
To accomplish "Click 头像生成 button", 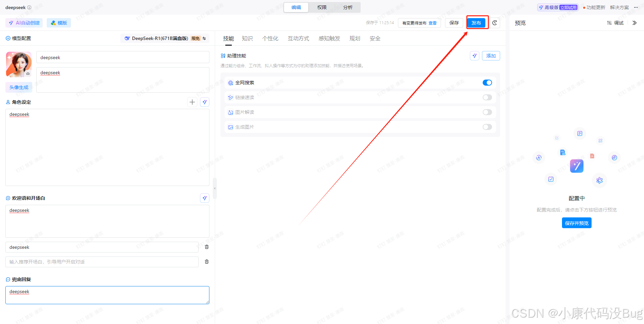I will tap(19, 87).
